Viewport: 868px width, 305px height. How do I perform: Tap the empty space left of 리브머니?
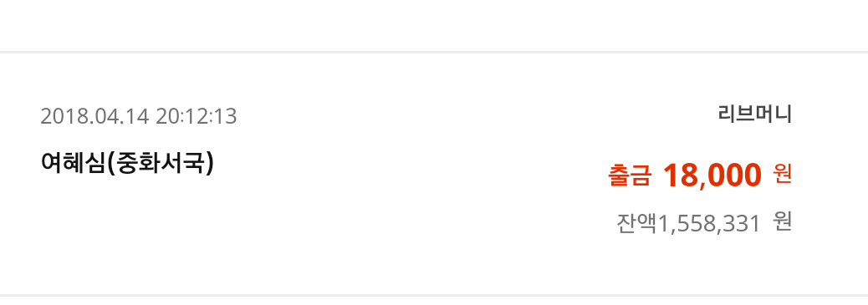[476, 114]
